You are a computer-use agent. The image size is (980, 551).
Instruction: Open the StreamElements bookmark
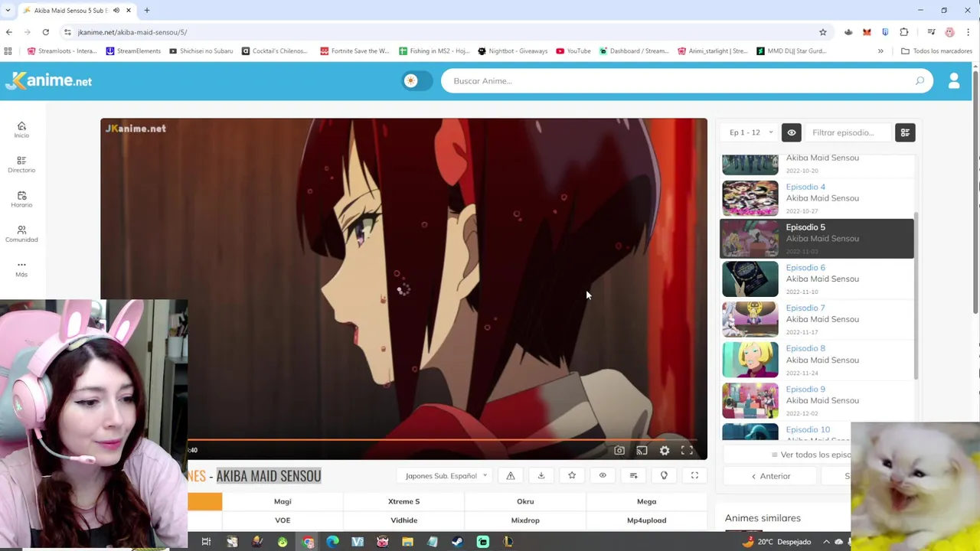[x=133, y=51]
